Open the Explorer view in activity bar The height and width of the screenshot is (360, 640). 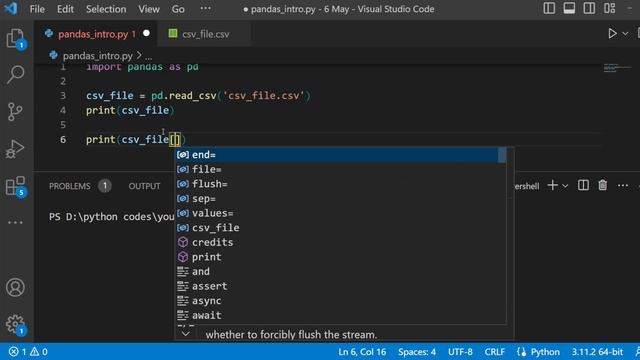[16, 39]
